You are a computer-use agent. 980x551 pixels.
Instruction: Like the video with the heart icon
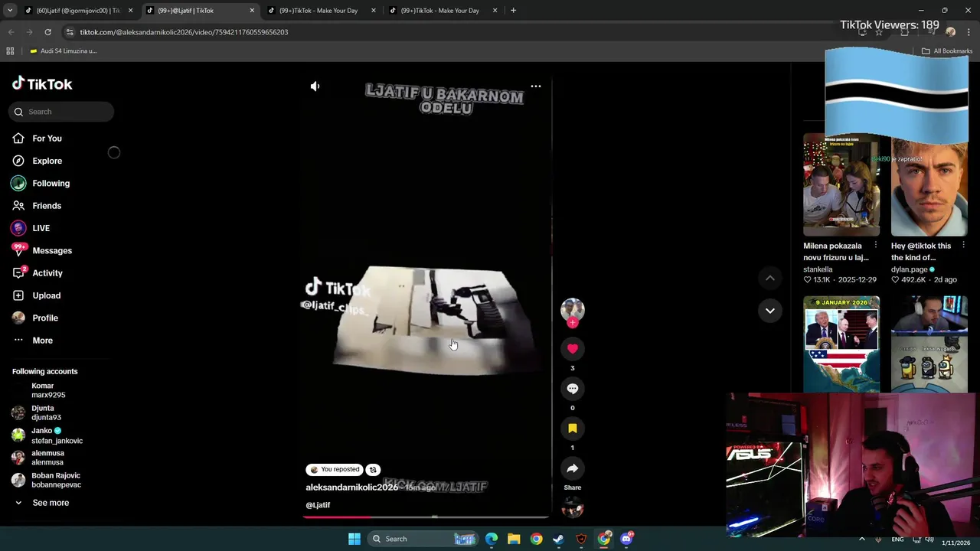coord(572,349)
